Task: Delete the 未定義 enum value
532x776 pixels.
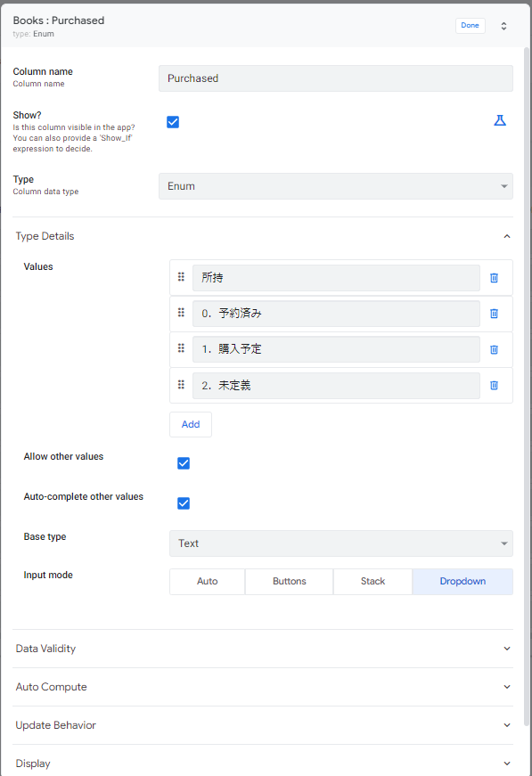Action: pos(494,385)
